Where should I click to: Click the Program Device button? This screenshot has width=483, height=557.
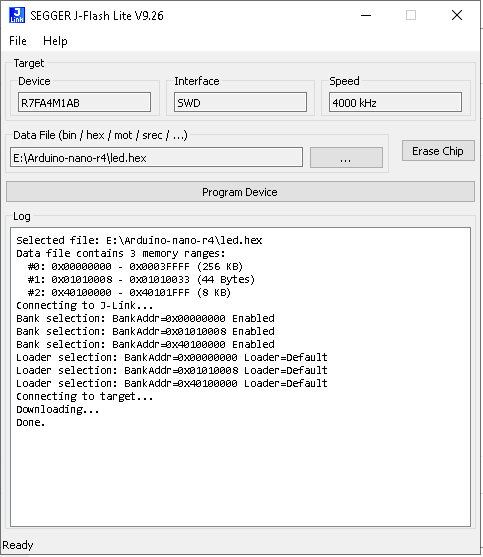point(240,192)
